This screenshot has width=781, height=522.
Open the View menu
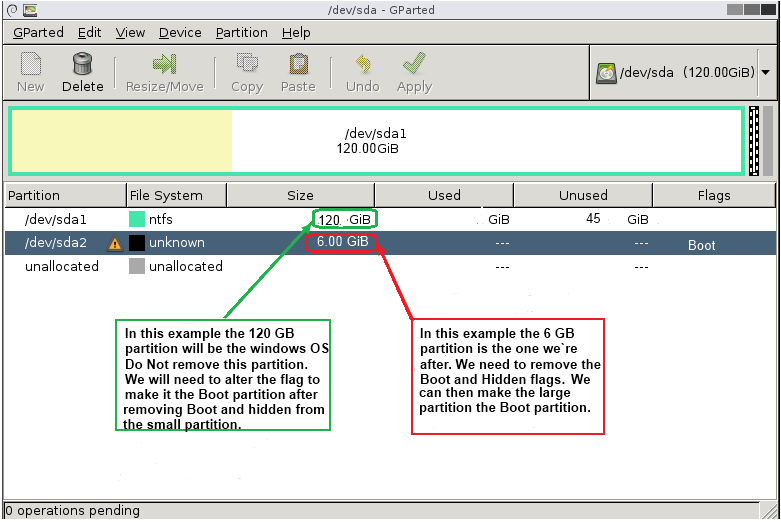click(130, 32)
